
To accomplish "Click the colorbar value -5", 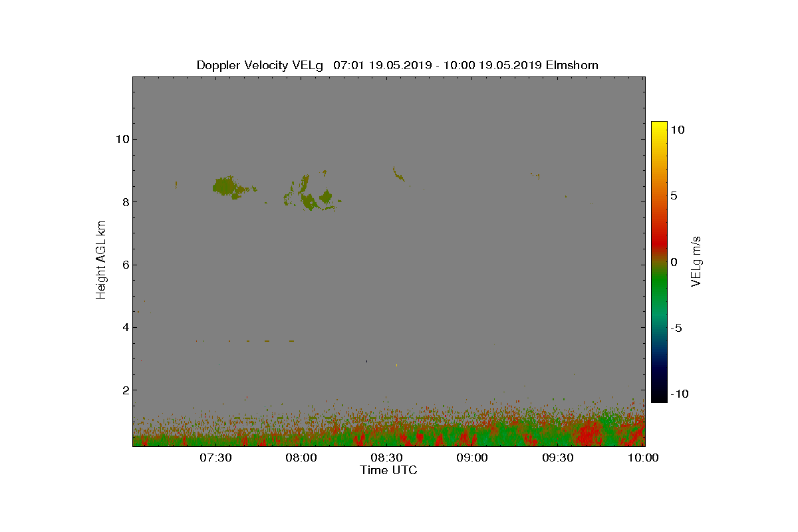I will point(676,328).
